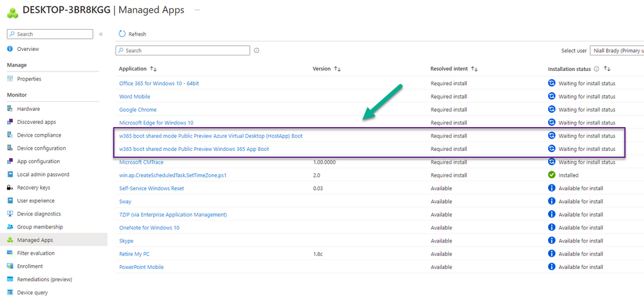Open the OneNote for Windows 10 link

pyautogui.click(x=149, y=228)
